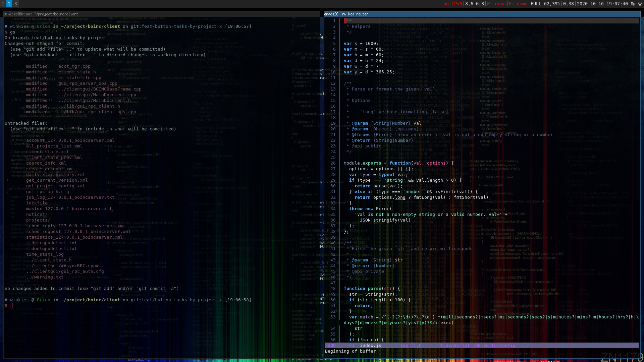Click 'acct_mgr.cpp' in the modified list

(74, 66)
